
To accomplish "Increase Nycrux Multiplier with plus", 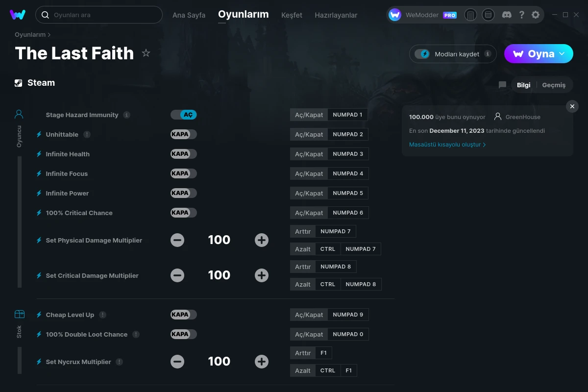I will (262, 362).
